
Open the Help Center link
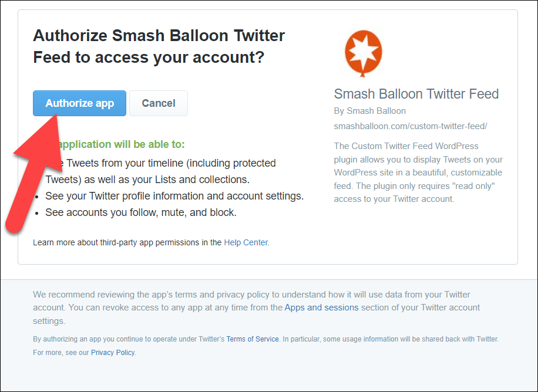tap(246, 242)
